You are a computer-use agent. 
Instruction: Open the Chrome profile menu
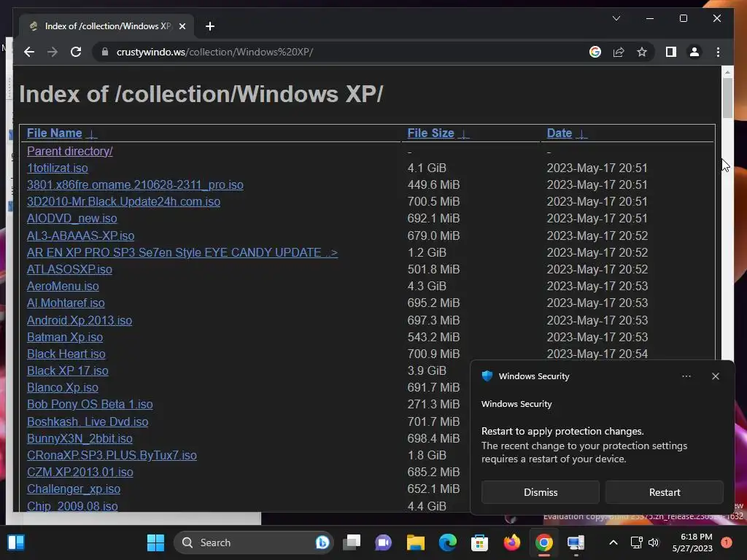coord(694,52)
